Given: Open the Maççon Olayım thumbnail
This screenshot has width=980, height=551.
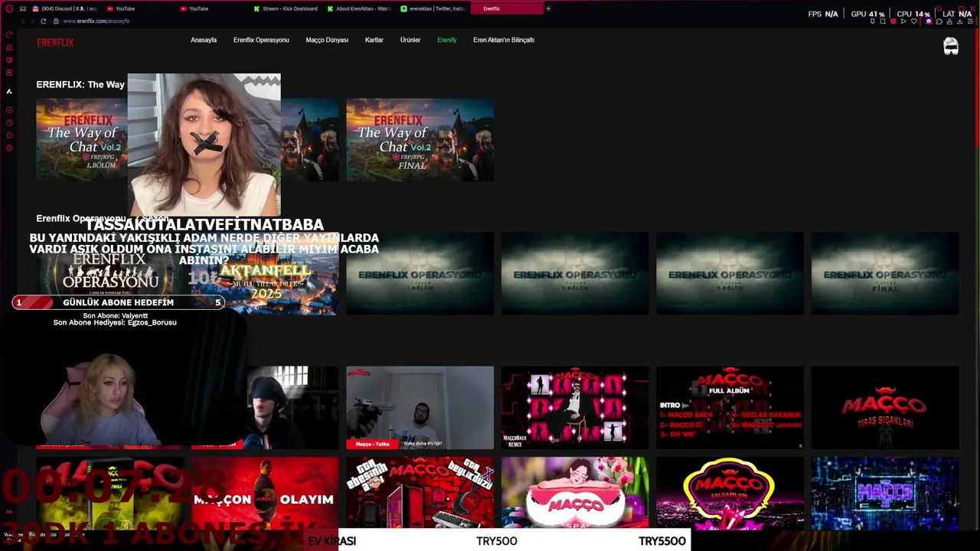Looking at the screenshot, I should (x=265, y=493).
